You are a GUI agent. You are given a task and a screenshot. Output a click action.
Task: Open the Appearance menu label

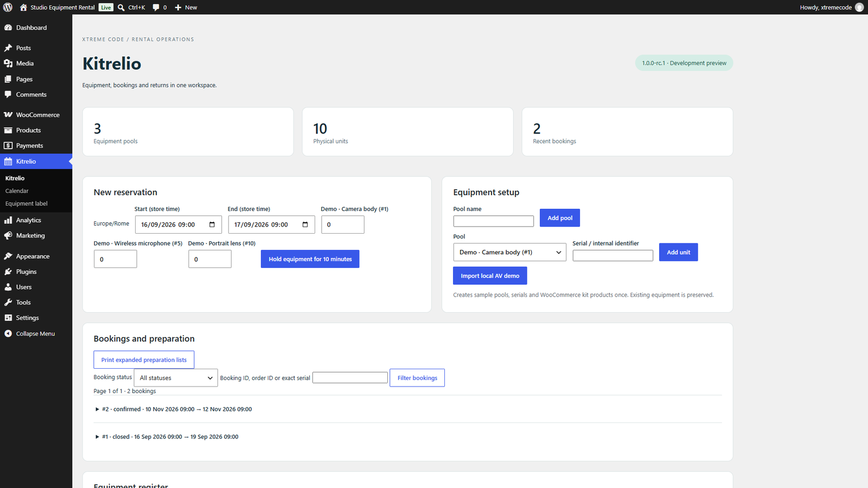click(33, 256)
